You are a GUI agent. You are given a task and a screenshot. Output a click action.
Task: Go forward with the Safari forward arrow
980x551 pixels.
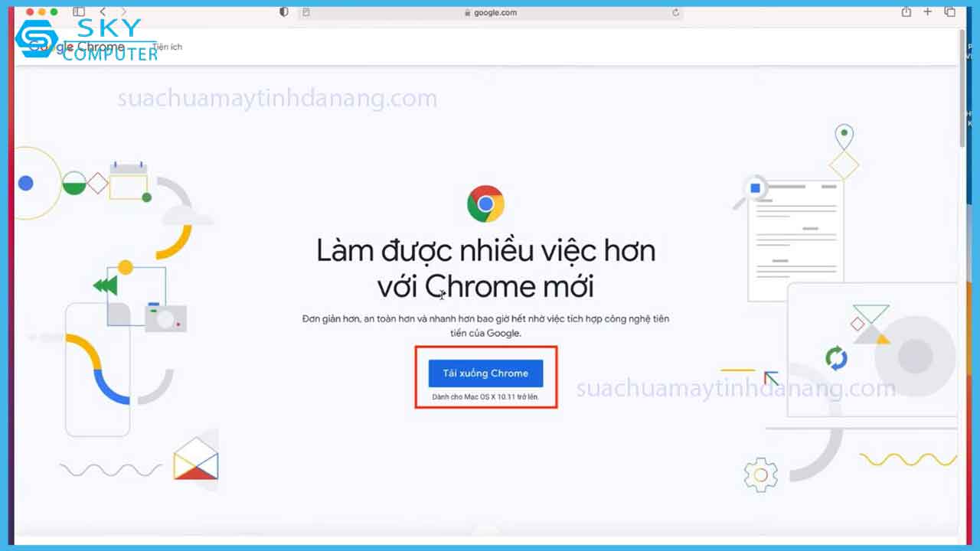pyautogui.click(x=124, y=11)
